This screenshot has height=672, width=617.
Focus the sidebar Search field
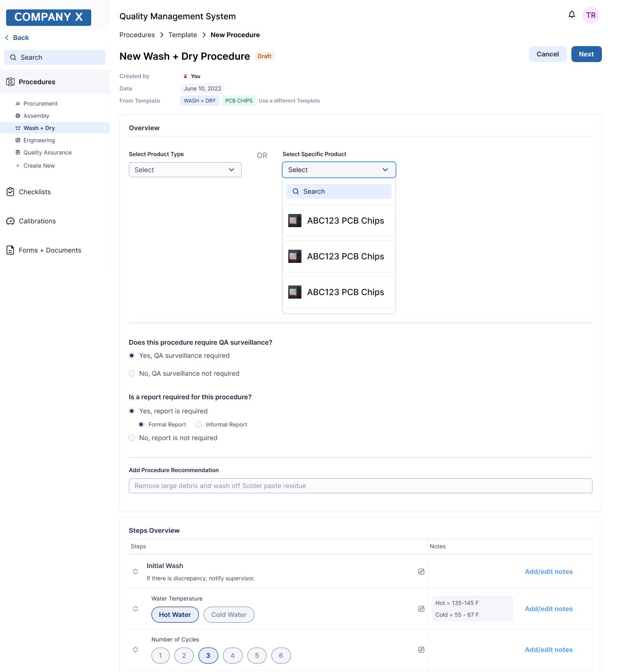pyautogui.click(x=55, y=57)
